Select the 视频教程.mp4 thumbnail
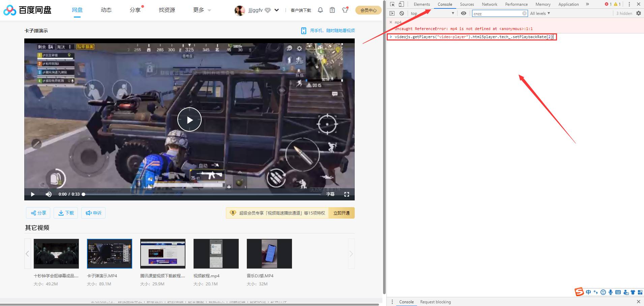 click(216, 254)
